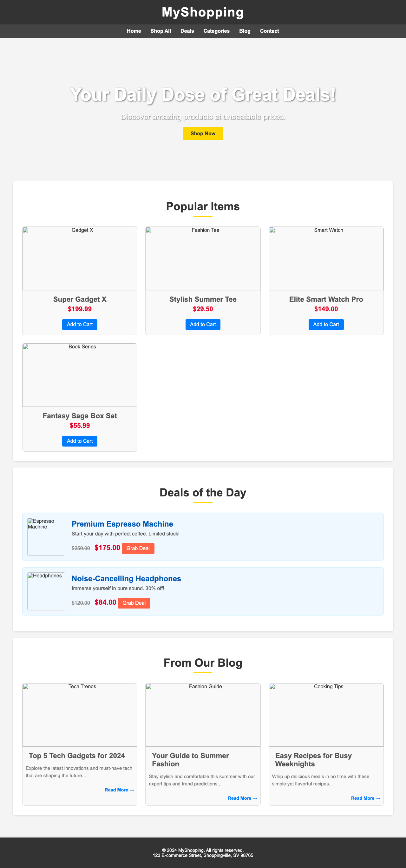This screenshot has height=868, width=406.
Task: Navigate to the Deals section
Action: (187, 31)
